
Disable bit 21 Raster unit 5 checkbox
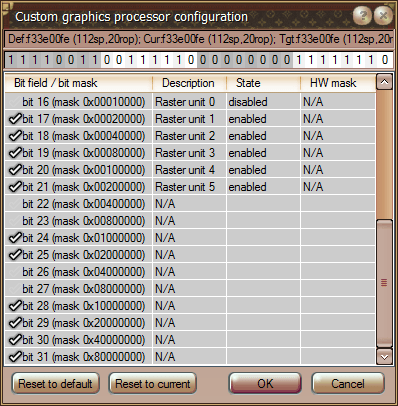click(x=15, y=187)
